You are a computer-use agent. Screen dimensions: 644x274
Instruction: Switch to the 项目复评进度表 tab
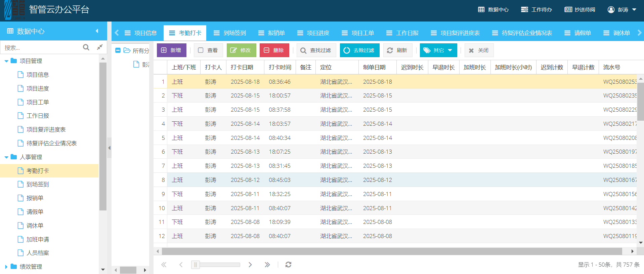point(456,33)
